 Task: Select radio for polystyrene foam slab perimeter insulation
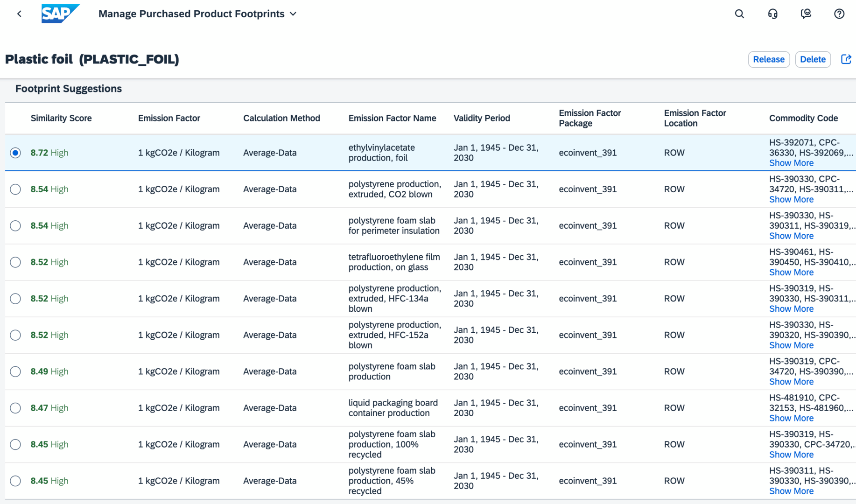[15, 225]
